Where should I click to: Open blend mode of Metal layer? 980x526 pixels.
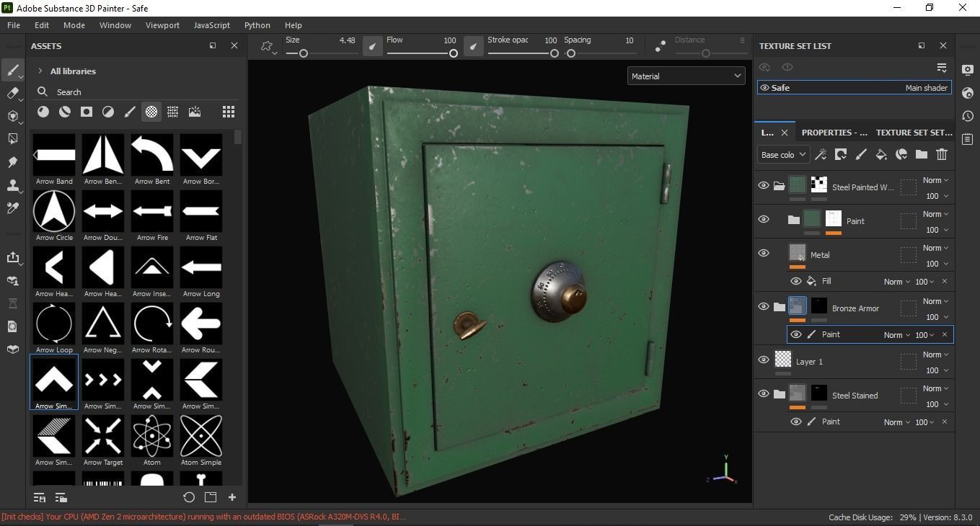pos(936,248)
